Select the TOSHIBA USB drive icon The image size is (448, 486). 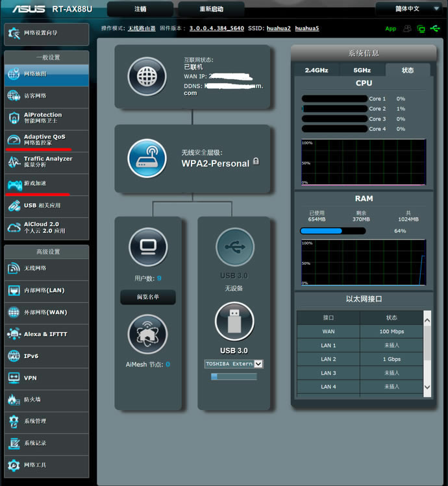tap(234, 321)
